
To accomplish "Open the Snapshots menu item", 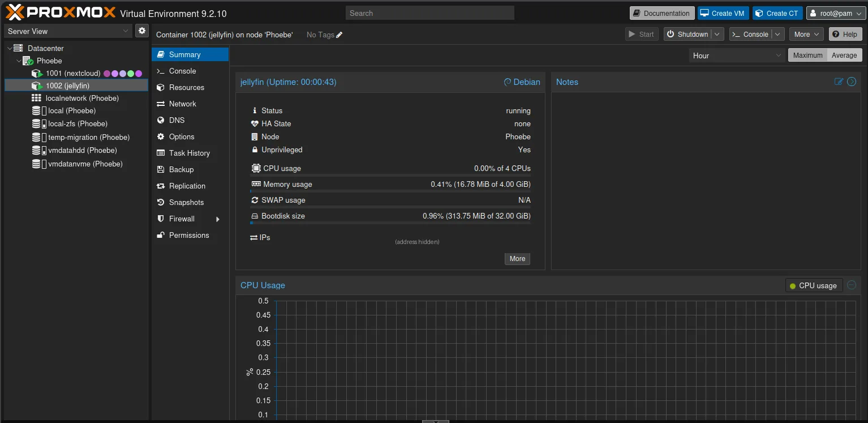I will point(186,202).
